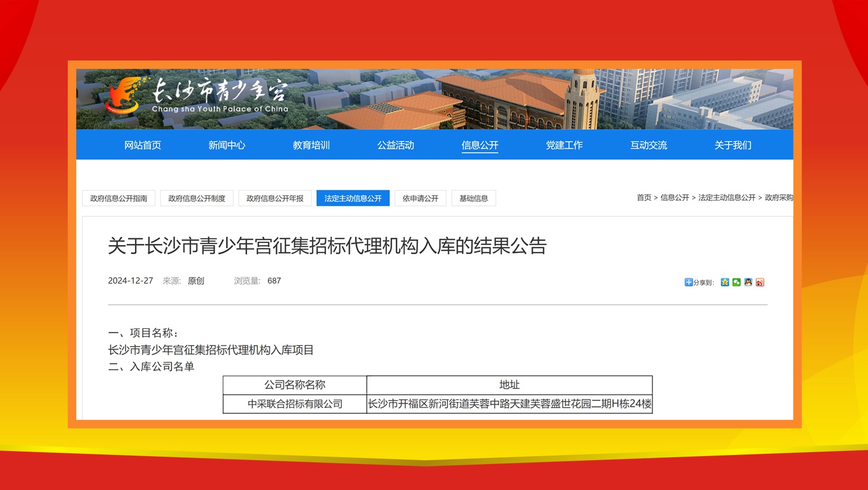
Task: Open the 政府信息公开指南 tab
Action: (119, 198)
